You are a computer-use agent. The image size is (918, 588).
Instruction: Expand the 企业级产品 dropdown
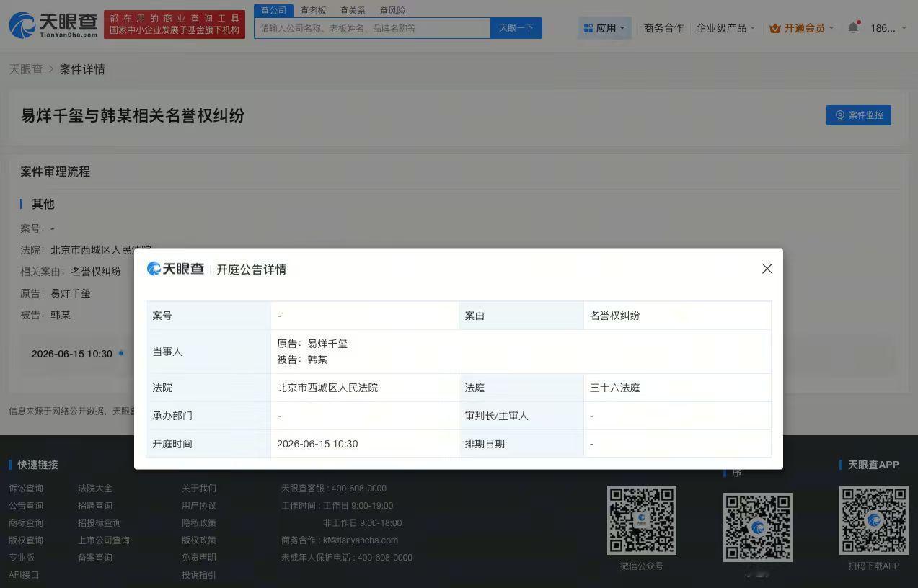click(x=725, y=28)
